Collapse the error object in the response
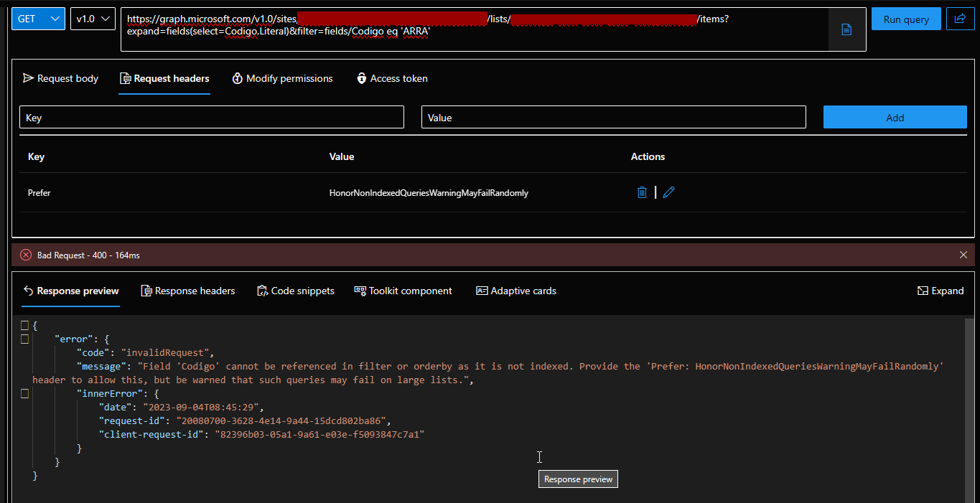This screenshot has width=980, height=503. tap(24, 339)
